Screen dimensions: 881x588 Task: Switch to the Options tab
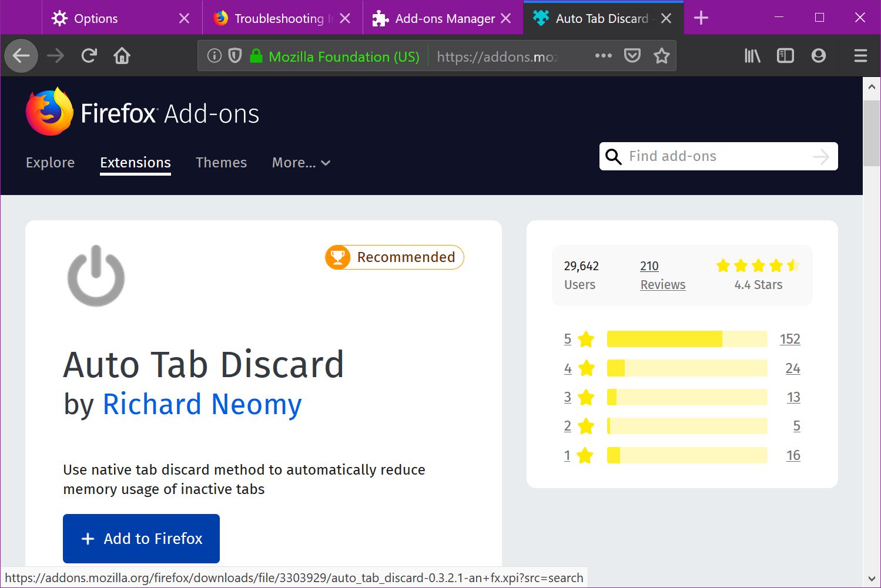[x=122, y=19]
